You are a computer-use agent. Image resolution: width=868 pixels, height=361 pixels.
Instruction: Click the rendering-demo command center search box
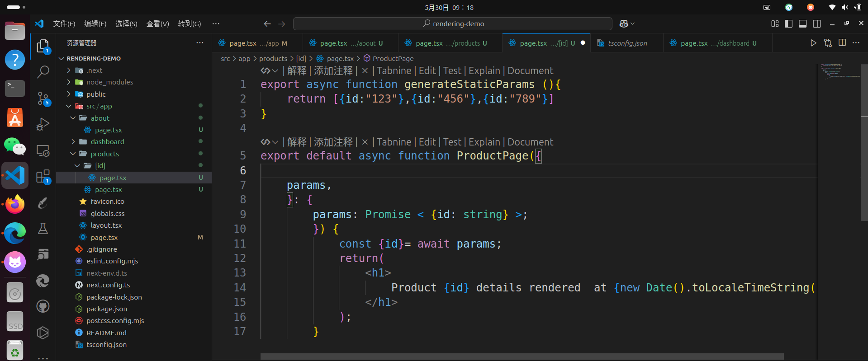(x=452, y=24)
